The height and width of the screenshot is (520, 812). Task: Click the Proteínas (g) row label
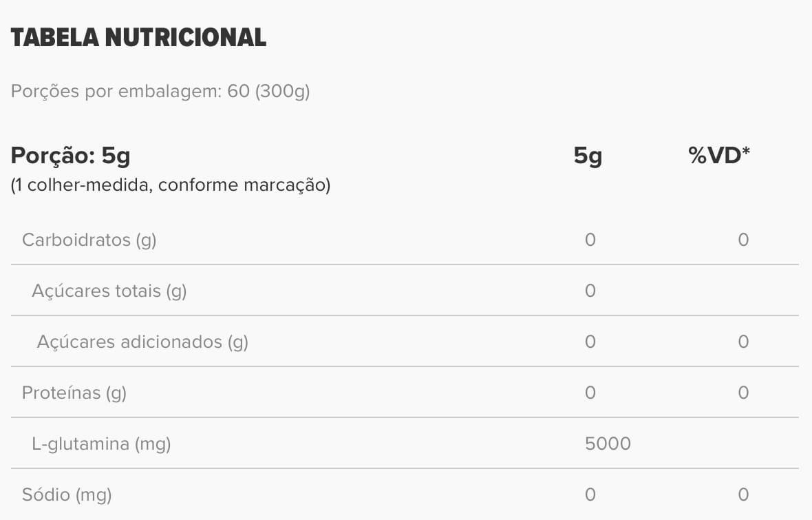coord(74,393)
